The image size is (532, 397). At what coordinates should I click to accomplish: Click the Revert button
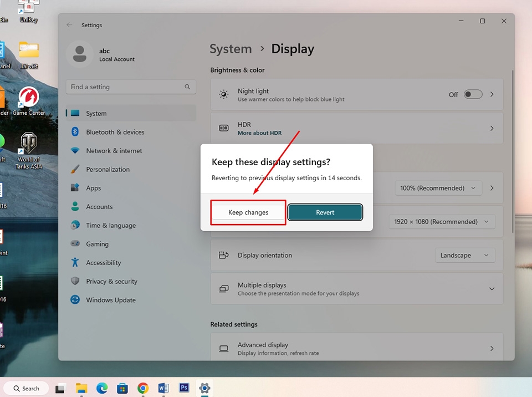(x=325, y=212)
